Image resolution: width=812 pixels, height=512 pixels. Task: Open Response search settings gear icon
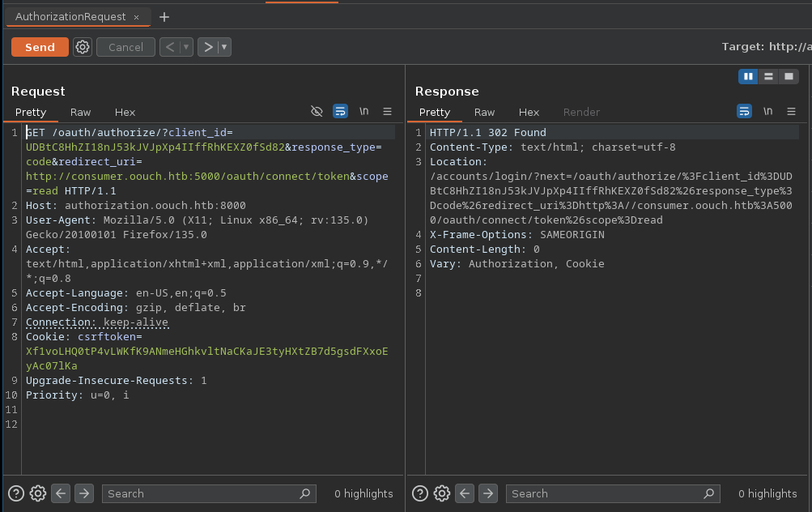442,493
